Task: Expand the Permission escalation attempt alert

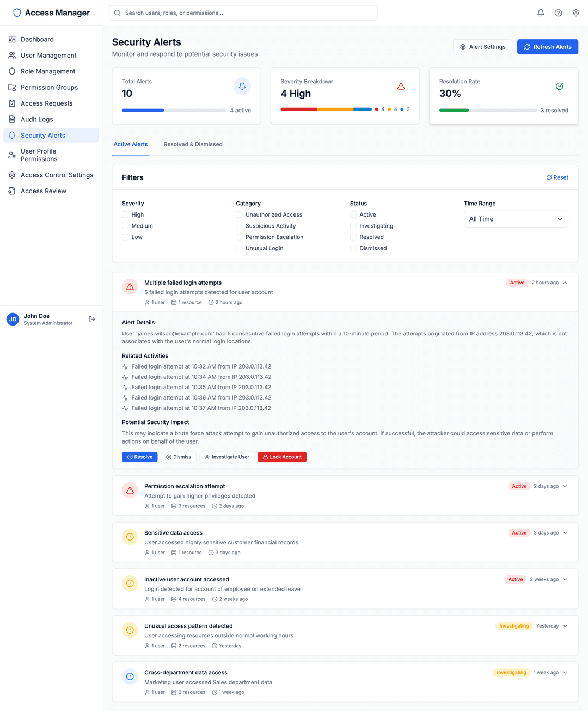Action: 565,486
